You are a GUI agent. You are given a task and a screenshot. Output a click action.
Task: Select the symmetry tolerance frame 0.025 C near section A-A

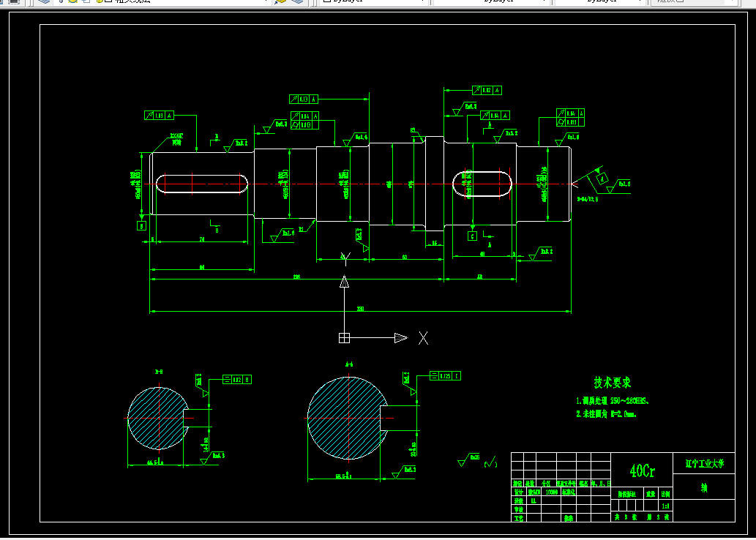click(x=445, y=375)
